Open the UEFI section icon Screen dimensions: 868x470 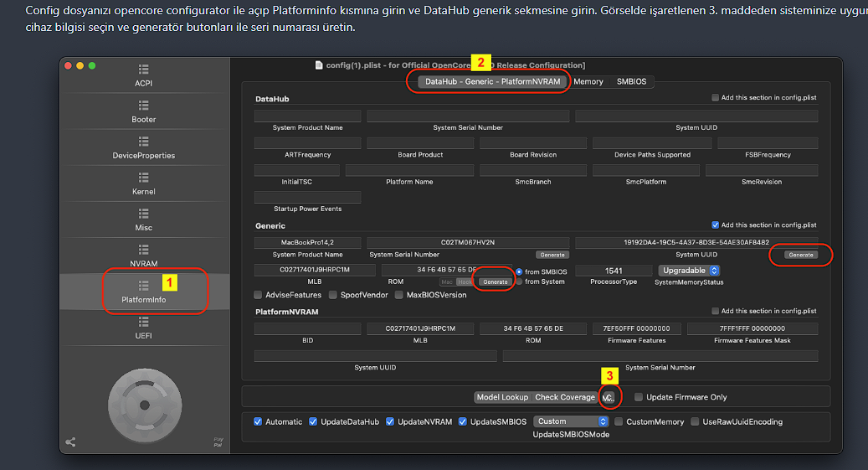click(143, 322)
